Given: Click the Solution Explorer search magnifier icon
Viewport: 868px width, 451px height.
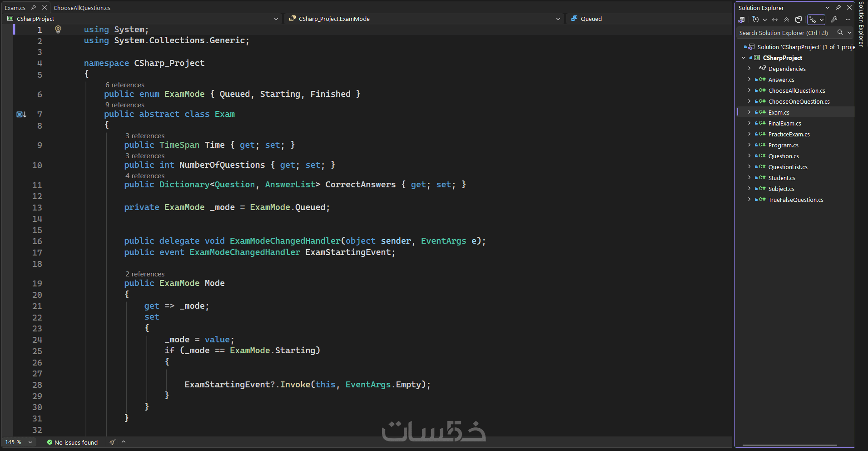Looking at the screenshot, I should point(840,33).
